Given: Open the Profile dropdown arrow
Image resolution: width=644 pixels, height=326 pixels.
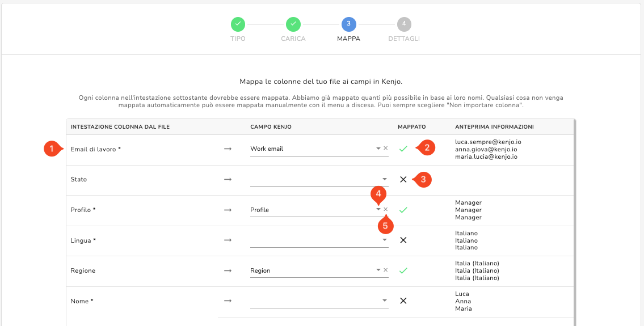Looking at the screenshot, I should click(378, 209).
